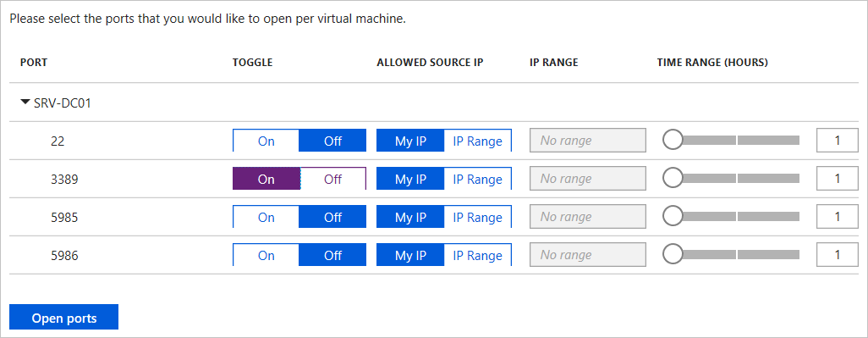Click the hours box for port 5986
Image resolution: width=868 pixels, height=338 pixels.
click(x=838, y=255)
